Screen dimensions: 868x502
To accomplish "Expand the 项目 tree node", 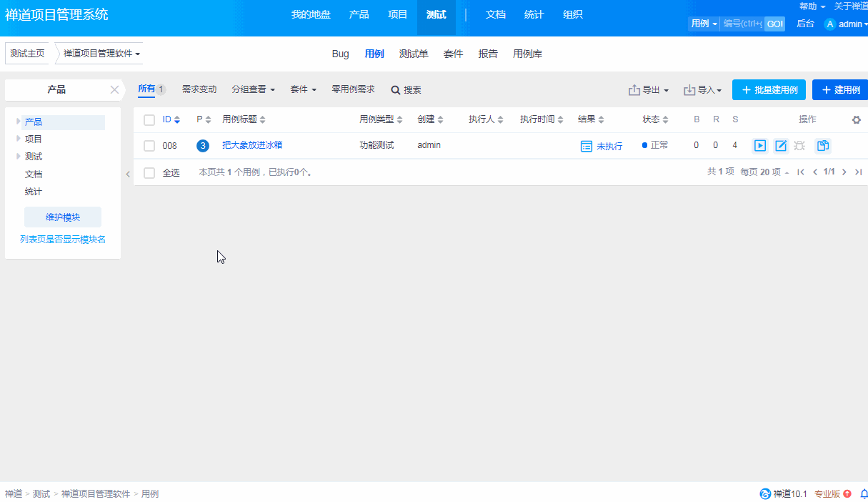I will 19,139.
